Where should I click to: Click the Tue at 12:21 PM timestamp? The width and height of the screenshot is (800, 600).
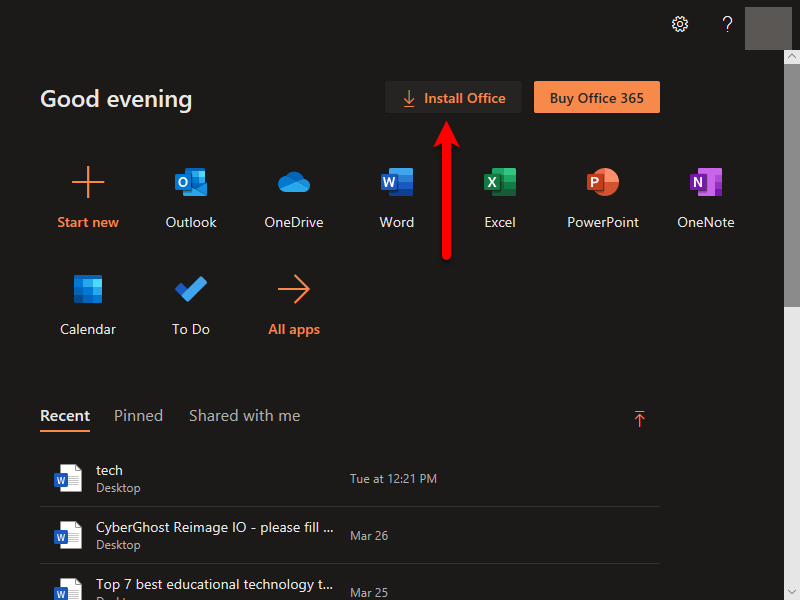(393, 479)
